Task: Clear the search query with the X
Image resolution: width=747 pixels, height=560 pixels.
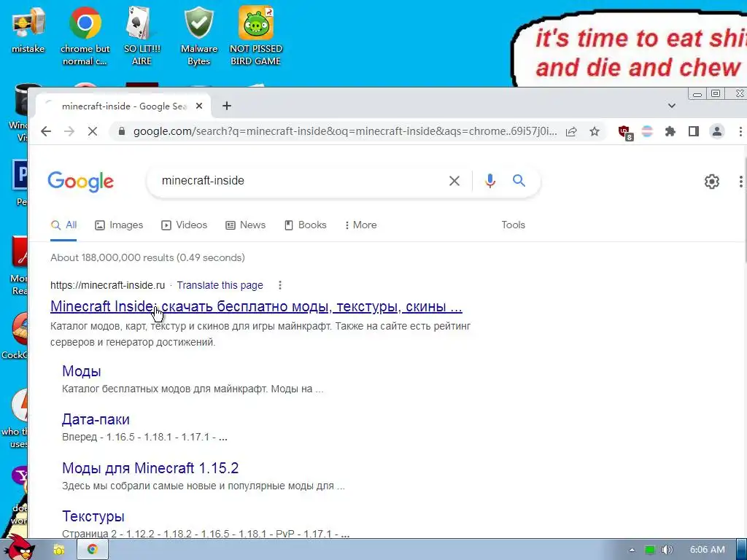Action: click(x=454, y=181)
